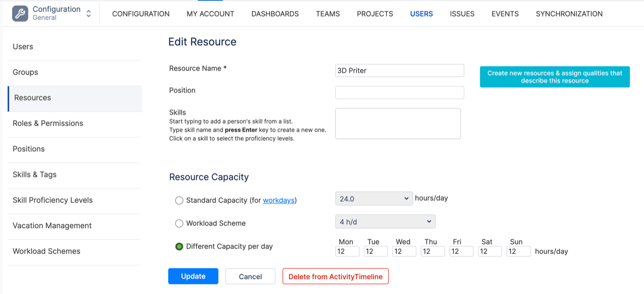644x294 pixels.
Task: Open the Projects menu
Action: click(x=375, y=14)
